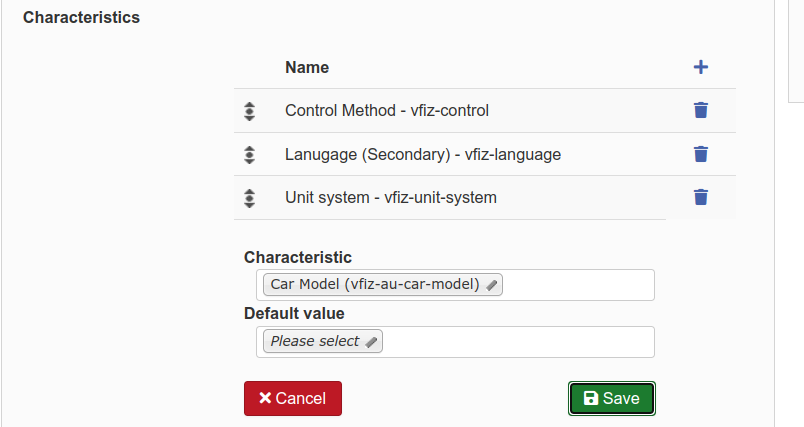Delete the Lanugage (Secondary) characteristic row
Screen dimensions: 804x427
pyautogui.click(x=701, y=154)
